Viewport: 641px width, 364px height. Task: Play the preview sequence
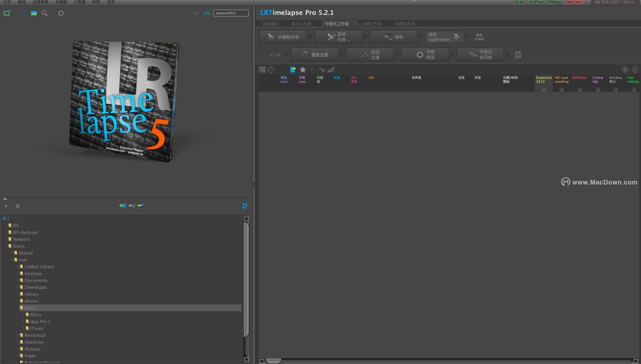7,206
